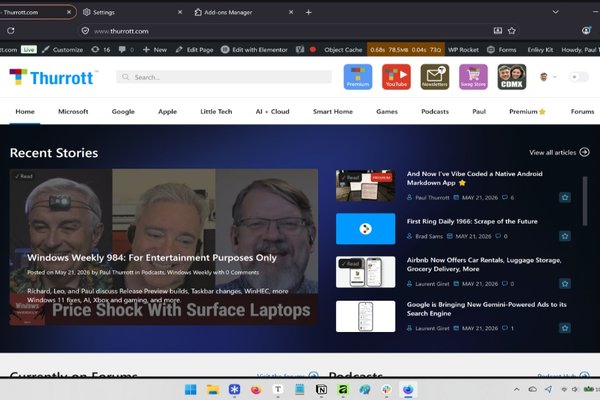Go to the Forums navigation item

pos(582,111)
